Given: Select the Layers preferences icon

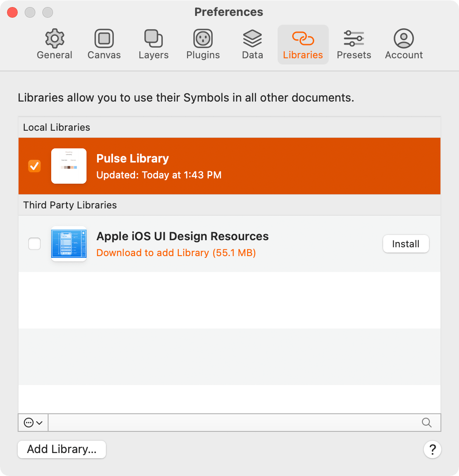Looking at the screenshot, I should pyautogui.click(x=153, y=43).
